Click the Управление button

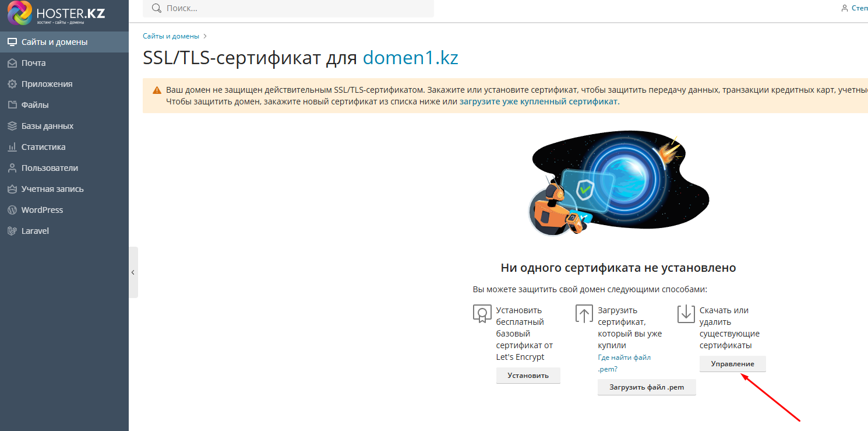[732, 364]
